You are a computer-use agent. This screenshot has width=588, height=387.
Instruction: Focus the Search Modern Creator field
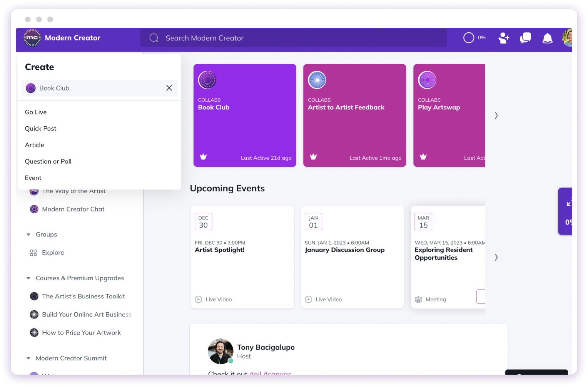294,38
